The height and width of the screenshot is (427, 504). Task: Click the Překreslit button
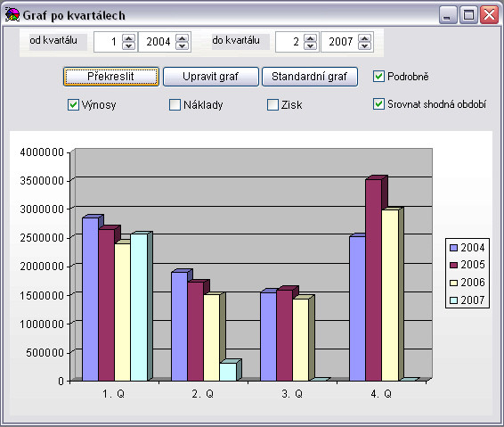coord(111,77)
